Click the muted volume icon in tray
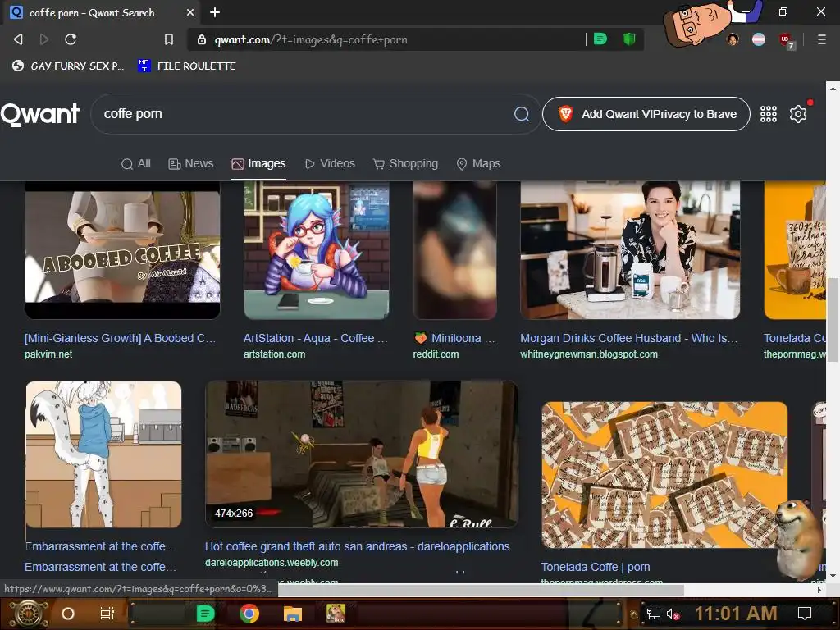 pos(673,614)
